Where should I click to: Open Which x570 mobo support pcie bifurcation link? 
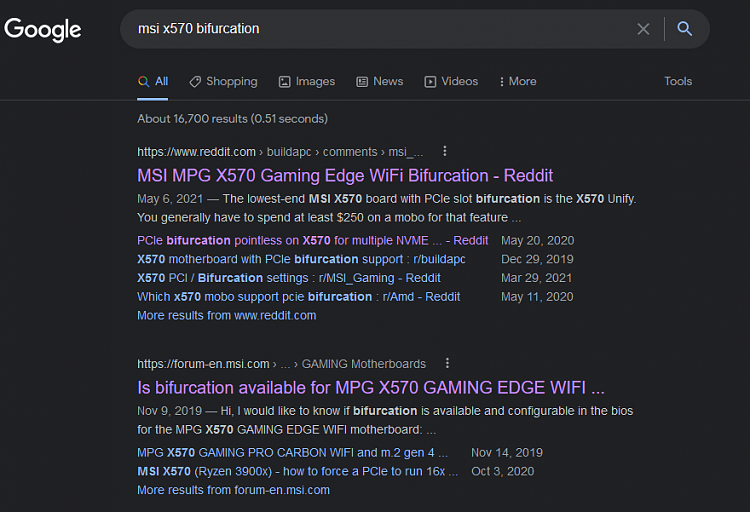tap(298, 297)
